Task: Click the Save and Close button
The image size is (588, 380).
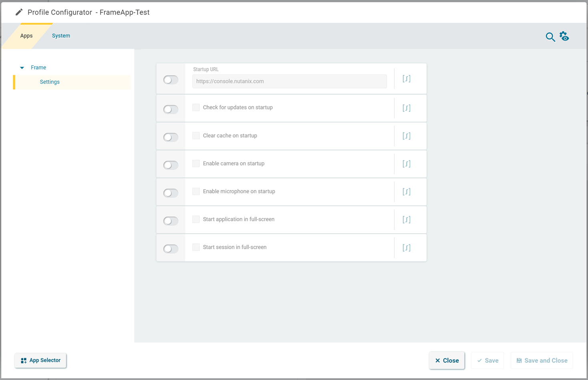Action: pos(542,360)
